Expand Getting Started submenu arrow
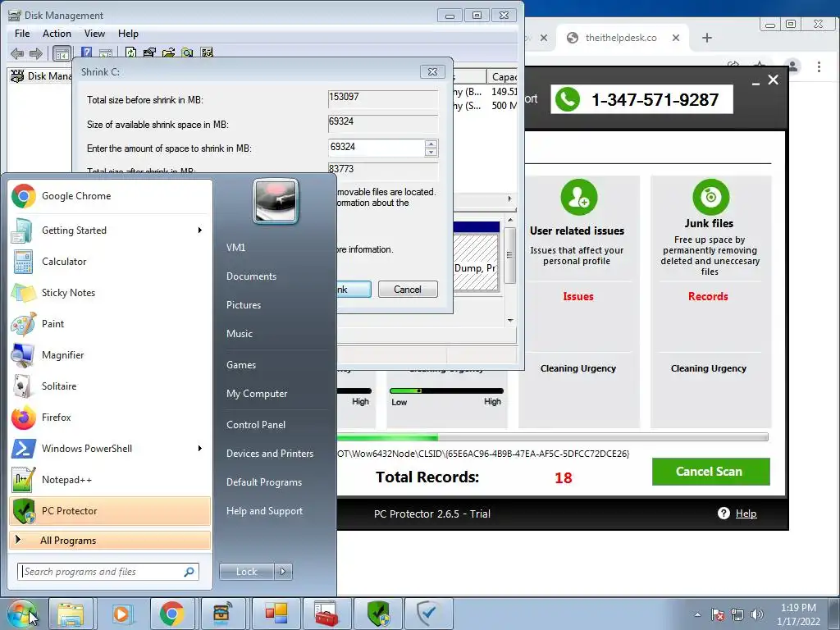Image resolution: width=840 pixels, height=630 pixels. pos(200,231)
